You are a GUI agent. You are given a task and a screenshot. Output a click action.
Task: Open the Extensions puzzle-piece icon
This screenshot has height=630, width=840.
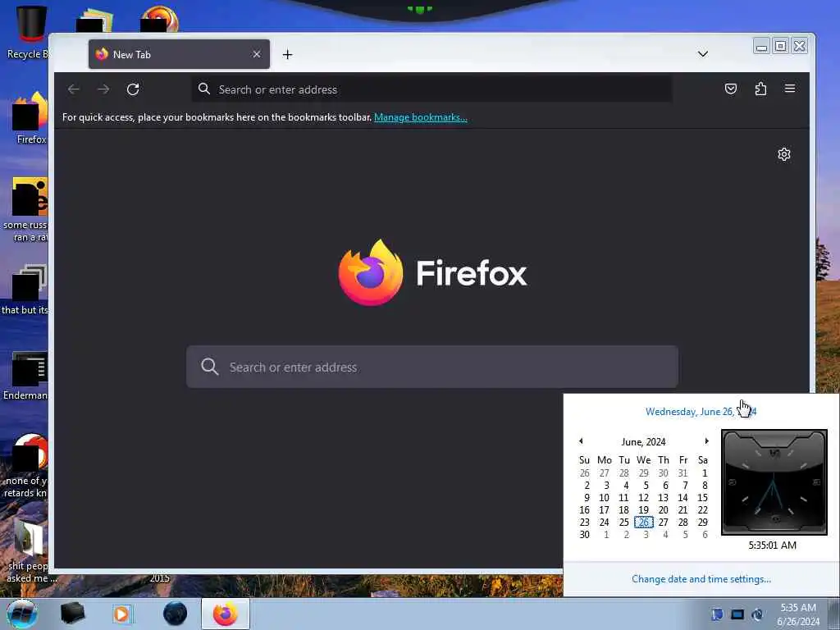760,89
